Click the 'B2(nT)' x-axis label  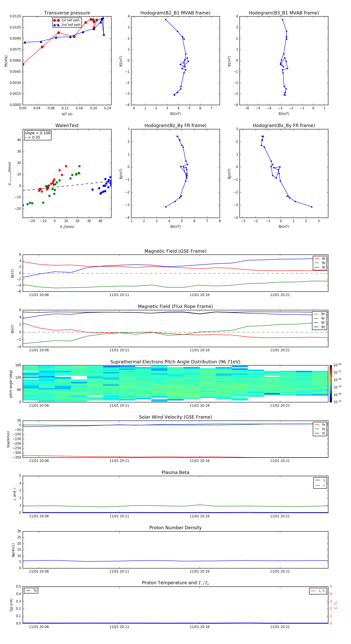pyautogui.click(x=175, y=114)
